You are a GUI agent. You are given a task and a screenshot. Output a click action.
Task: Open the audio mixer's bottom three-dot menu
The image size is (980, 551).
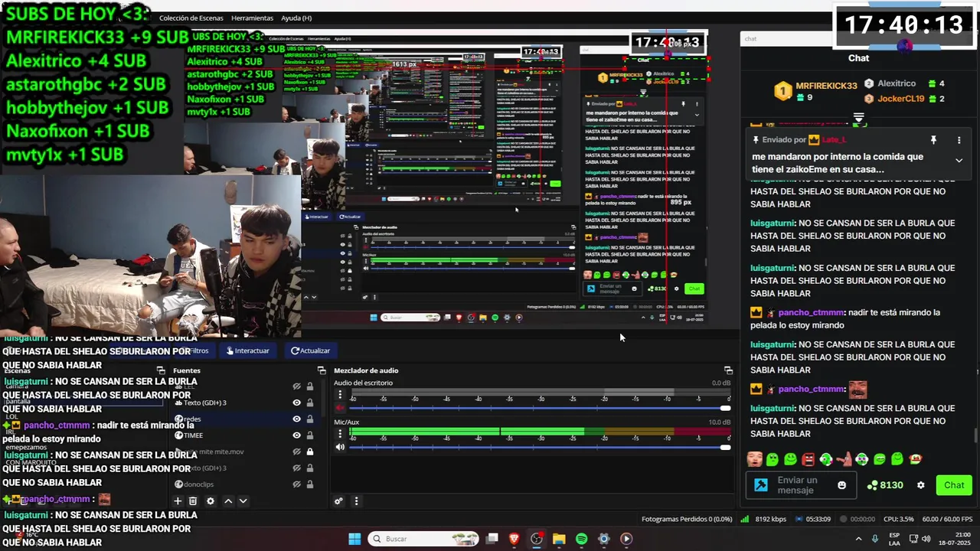coord(356,501)
